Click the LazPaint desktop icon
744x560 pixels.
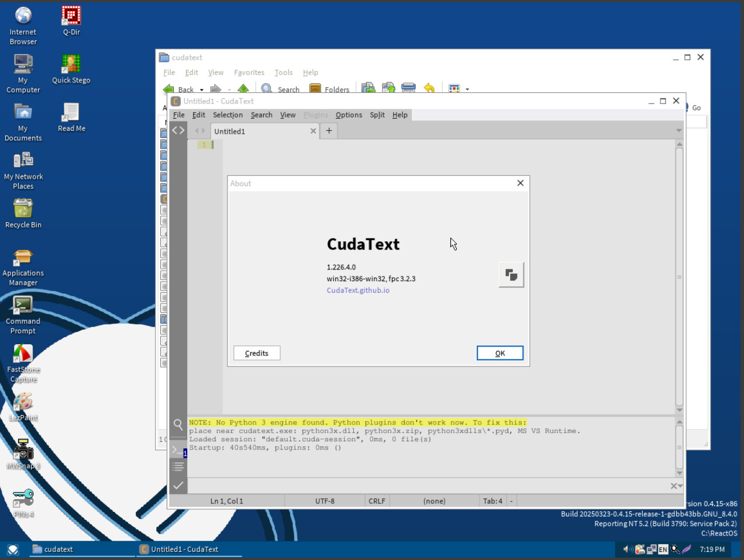point(23,406)
